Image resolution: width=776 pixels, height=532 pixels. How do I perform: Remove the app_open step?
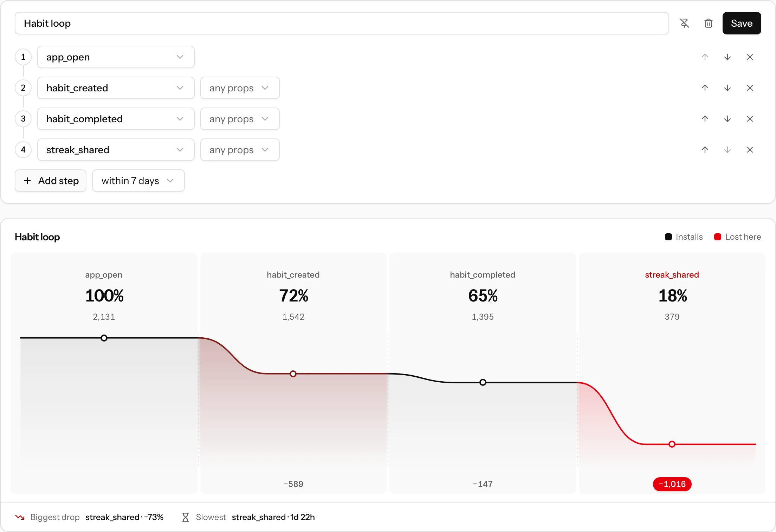[x=750, y=57]
